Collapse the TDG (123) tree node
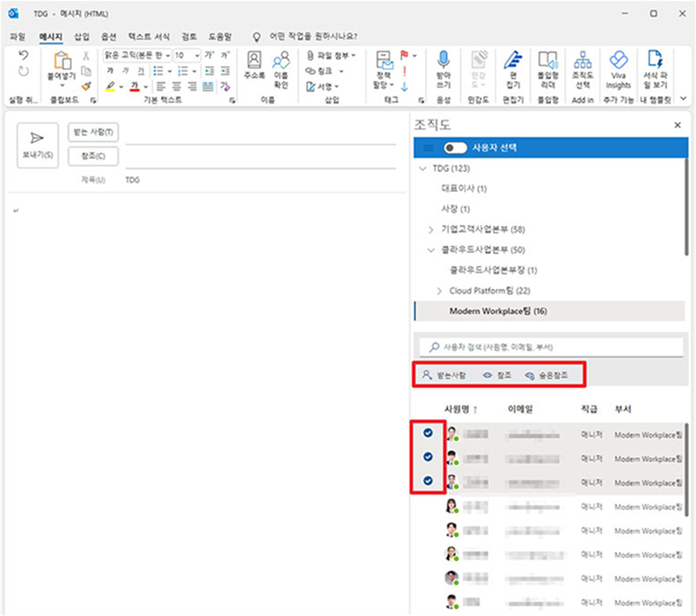Screen dimensions: 696x616 click(x=422, y=168)
